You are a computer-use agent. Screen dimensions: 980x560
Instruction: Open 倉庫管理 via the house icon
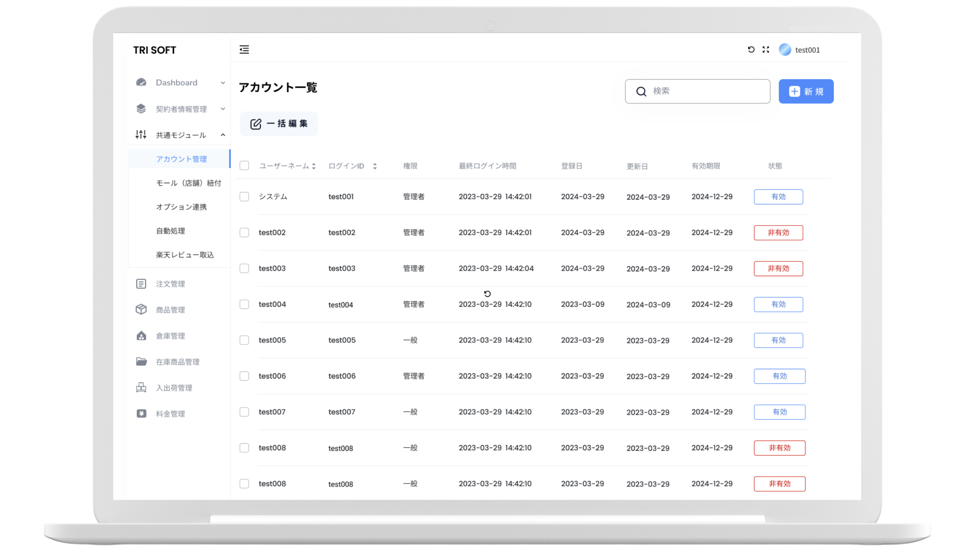[141, 335]
